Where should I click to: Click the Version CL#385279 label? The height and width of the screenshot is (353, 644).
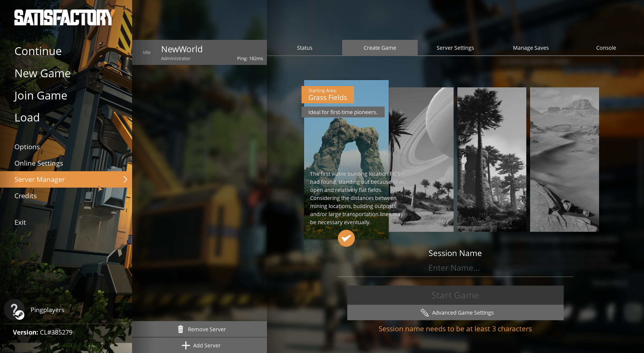[x=43, y=332]
